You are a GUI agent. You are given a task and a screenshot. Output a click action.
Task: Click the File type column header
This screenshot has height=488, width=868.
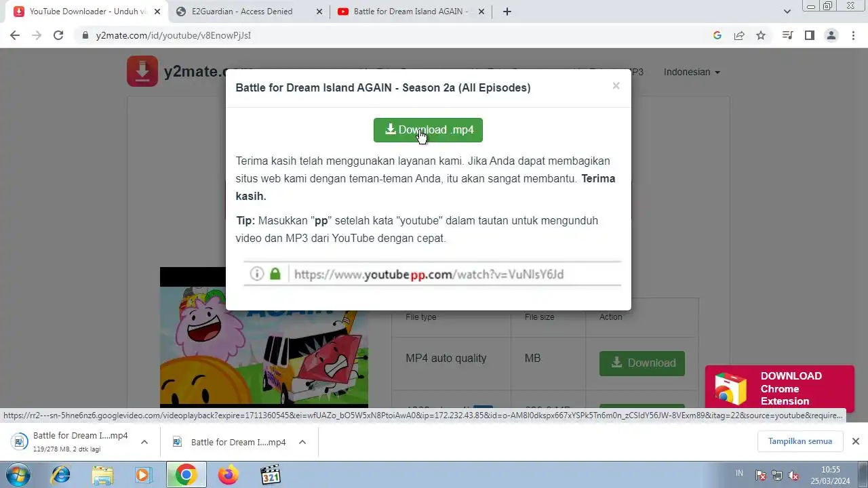[x=421, y=317]
